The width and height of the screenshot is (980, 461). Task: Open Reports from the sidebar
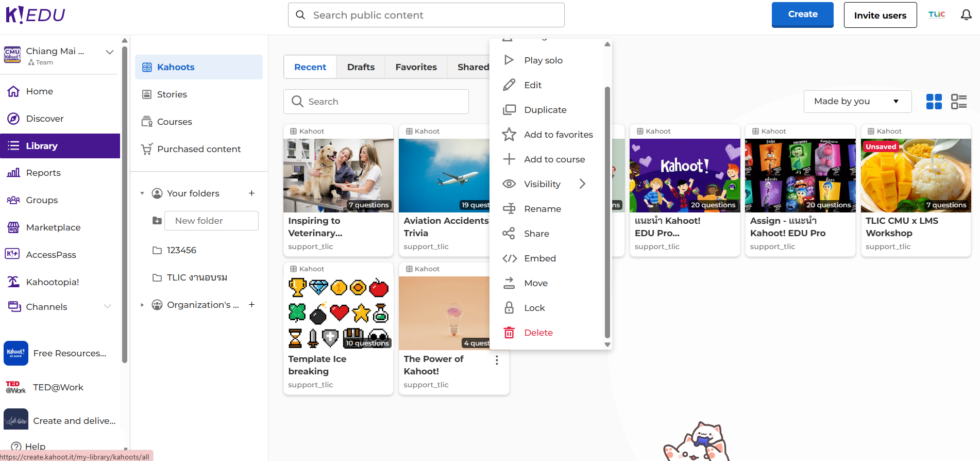click(43, 173)
